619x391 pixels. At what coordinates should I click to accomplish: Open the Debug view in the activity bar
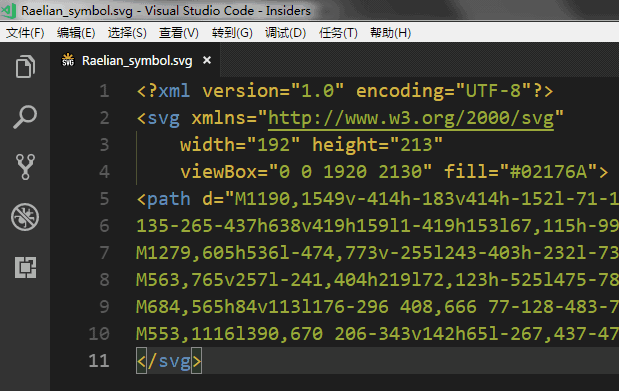point(25,217)
